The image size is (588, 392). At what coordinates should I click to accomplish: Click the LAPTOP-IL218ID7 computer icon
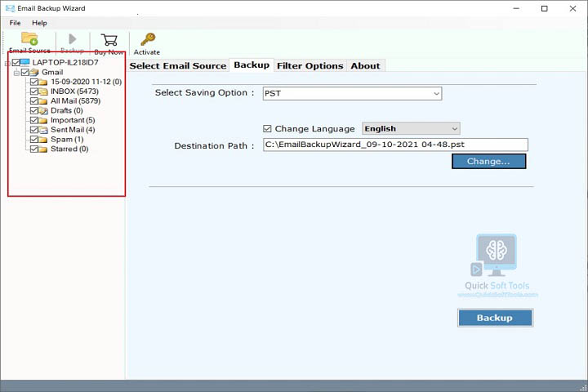pyautogui.click(x=25, y=62)
